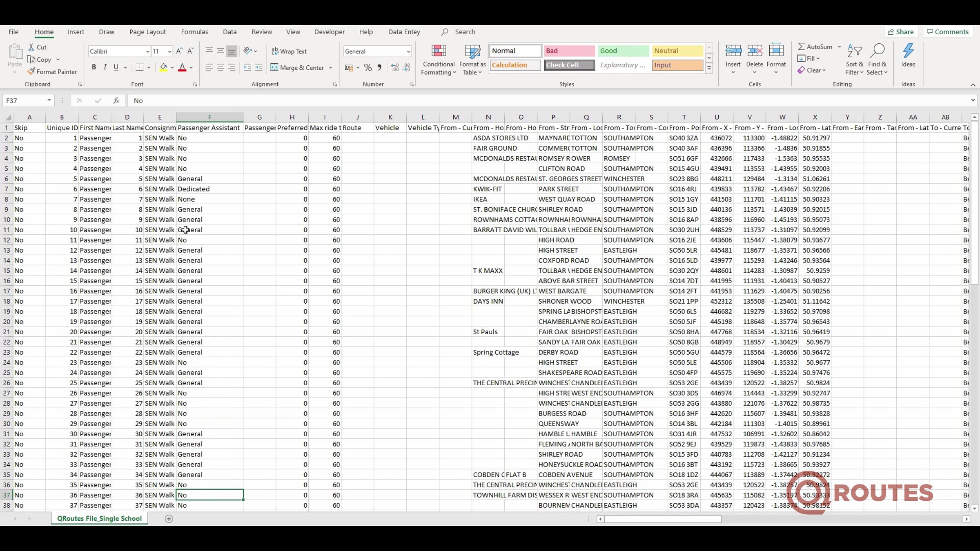Click the Copy icon

click(x=31, y=60)
